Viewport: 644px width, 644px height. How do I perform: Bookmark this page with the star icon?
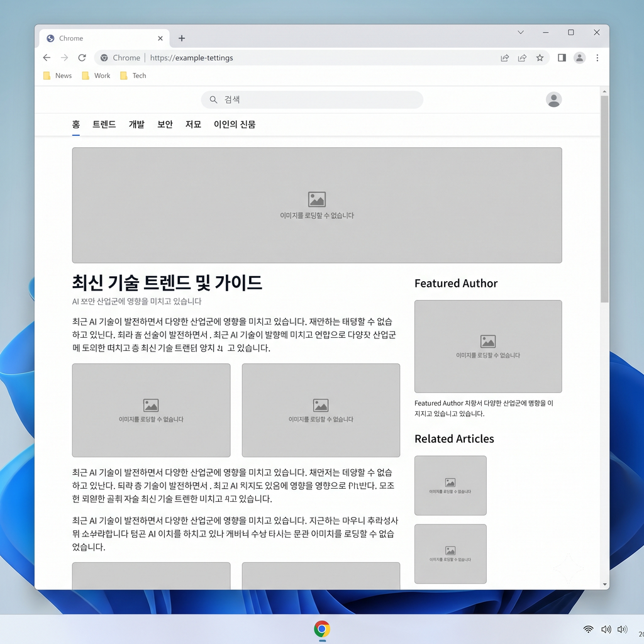[540, 58]
